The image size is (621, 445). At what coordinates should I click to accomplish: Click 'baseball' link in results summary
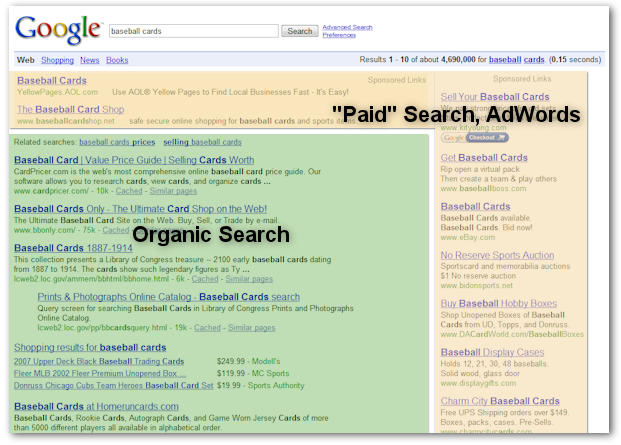pyautogui.click(x=505, y=59)
